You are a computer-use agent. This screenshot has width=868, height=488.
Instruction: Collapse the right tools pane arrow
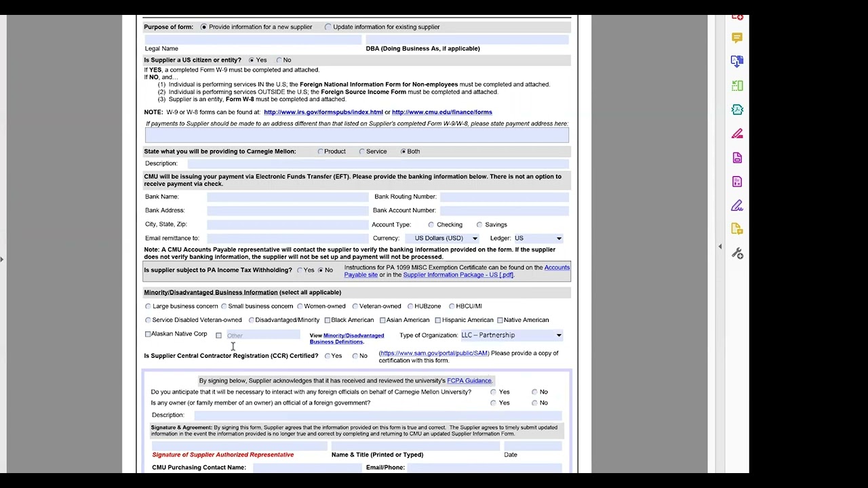point(720,247)
